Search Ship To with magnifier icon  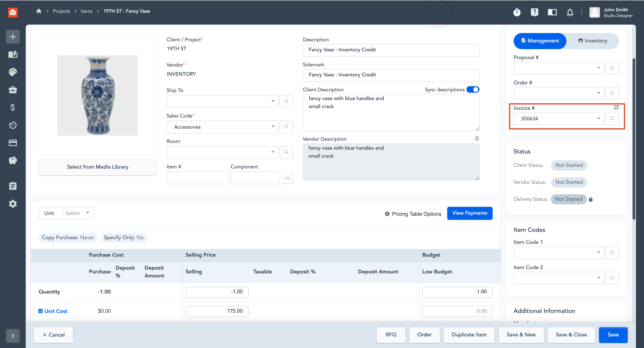point(286,101)
